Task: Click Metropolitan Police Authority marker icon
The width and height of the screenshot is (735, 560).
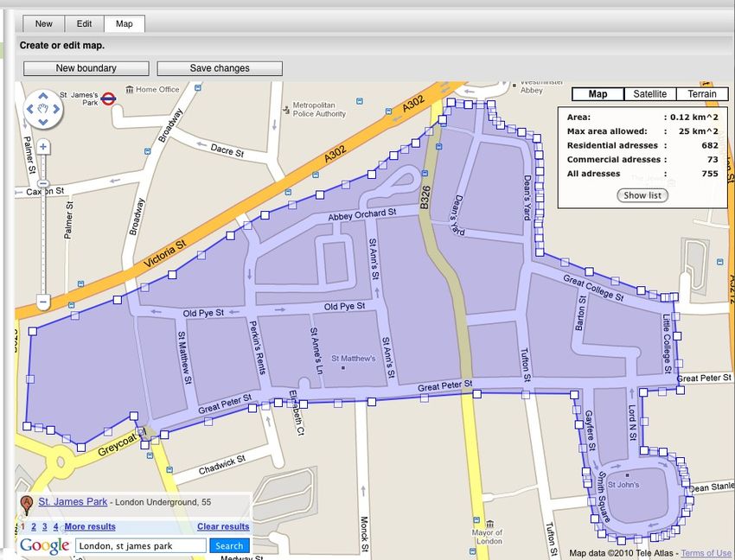Action: [x=286, y=110]
